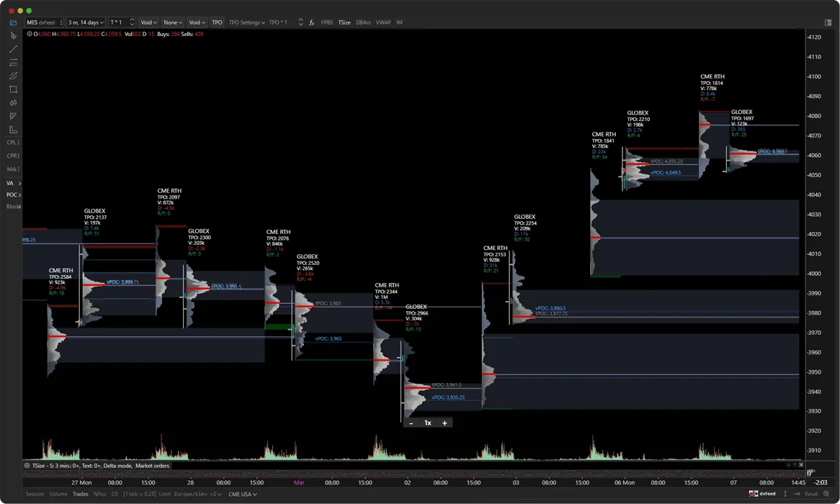This screenshot has height=504, width=840.
Task: Select the parallel channel drawing tool
Action: point(12,76)
